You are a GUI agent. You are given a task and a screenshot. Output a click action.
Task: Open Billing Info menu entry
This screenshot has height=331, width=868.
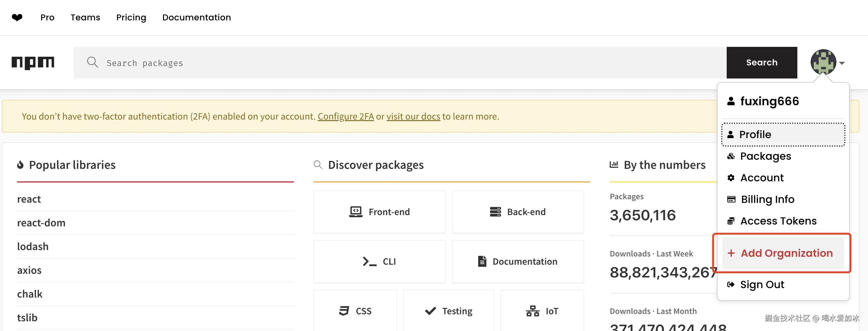767,199
